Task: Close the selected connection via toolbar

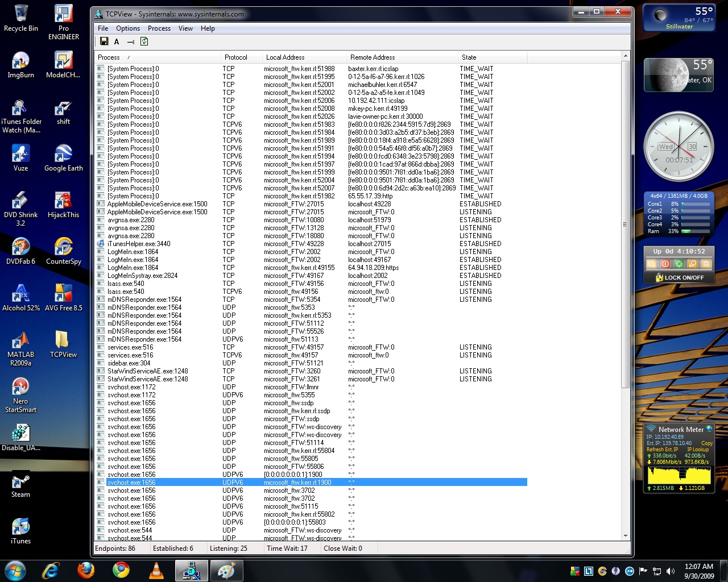Action: (131, 41)
